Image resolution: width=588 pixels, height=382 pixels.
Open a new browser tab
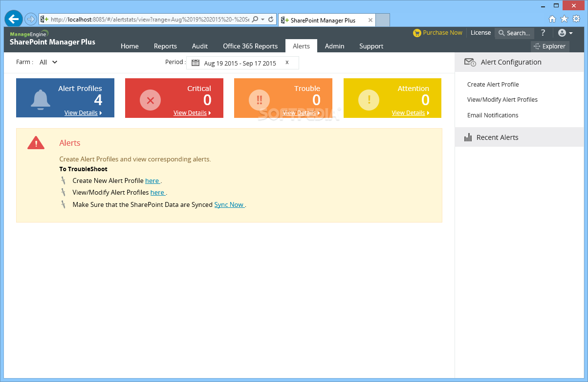(x=383, y=21)
